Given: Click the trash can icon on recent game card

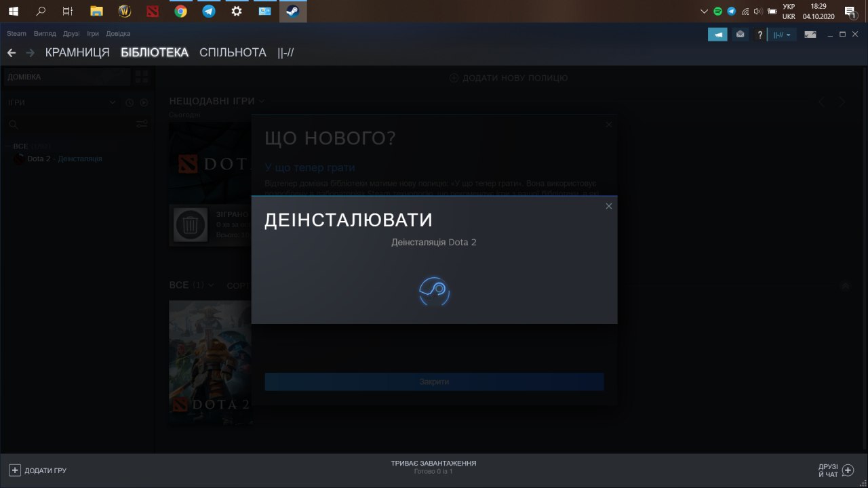Looking at the screenshot, I should pyautogui.click(x=191, y=224).
